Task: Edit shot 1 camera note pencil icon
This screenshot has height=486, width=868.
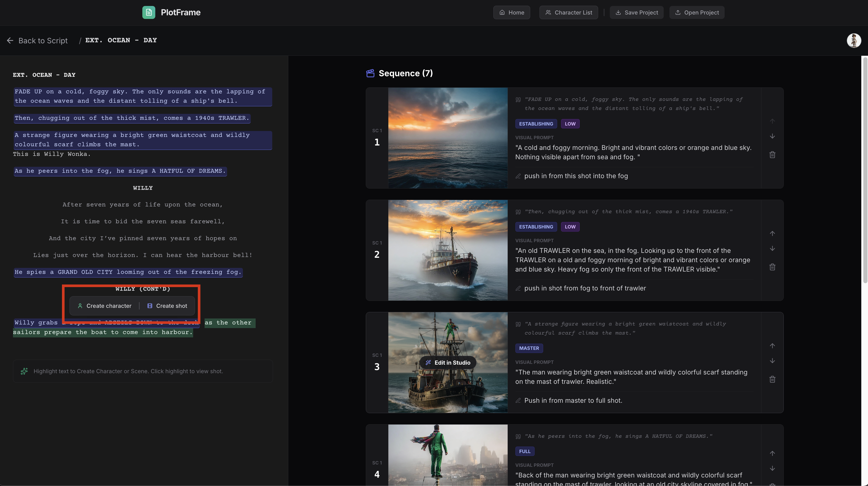Action: point(518,176)
